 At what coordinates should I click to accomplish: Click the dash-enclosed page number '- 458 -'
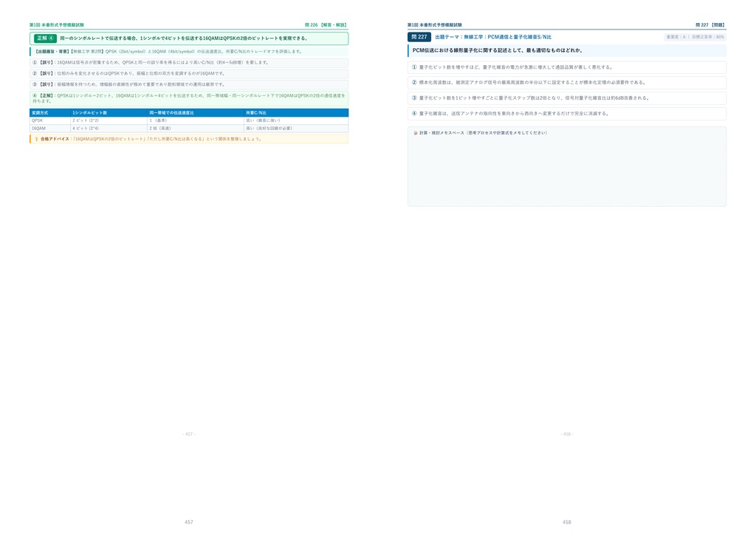567,435
